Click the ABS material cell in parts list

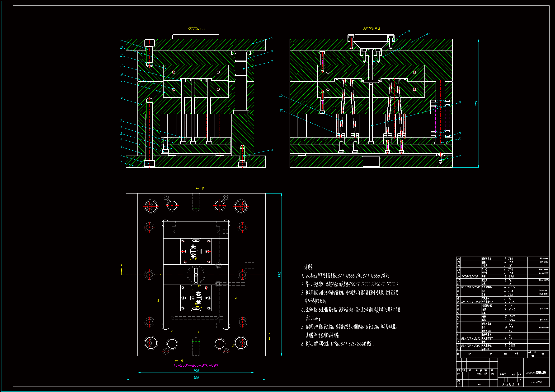(x=512, y=316)
